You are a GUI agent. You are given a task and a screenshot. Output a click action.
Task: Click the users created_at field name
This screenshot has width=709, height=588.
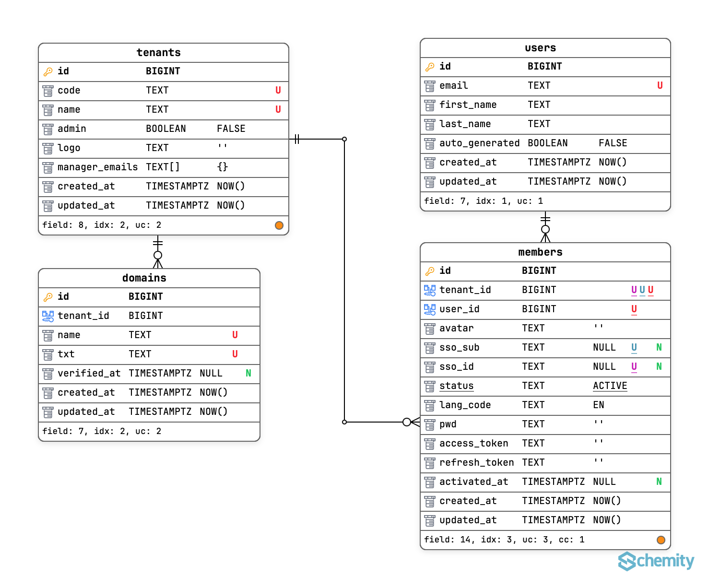coord(468,162)
